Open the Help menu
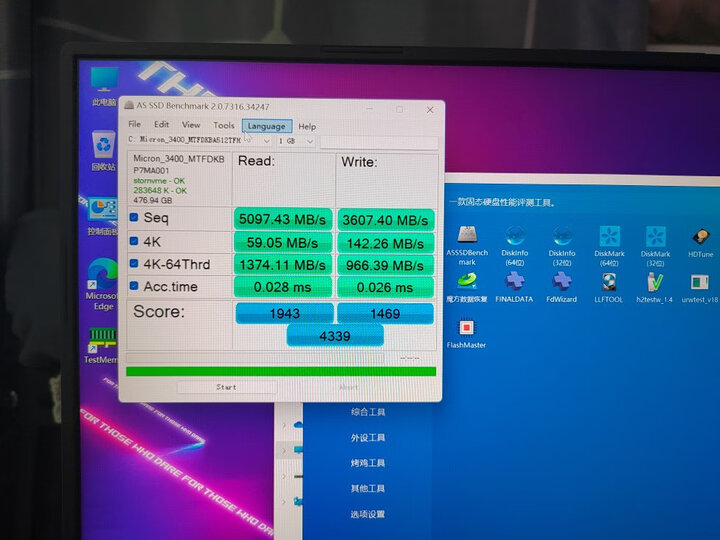This screenshot has width=720, height=540. point(307,127)
